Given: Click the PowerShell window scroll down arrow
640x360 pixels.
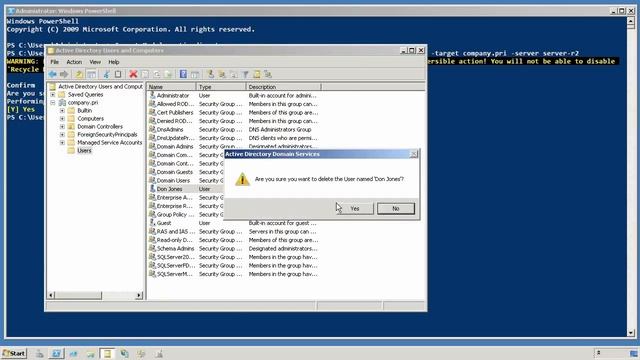Looking at the screenshot, I should (631, 333).
